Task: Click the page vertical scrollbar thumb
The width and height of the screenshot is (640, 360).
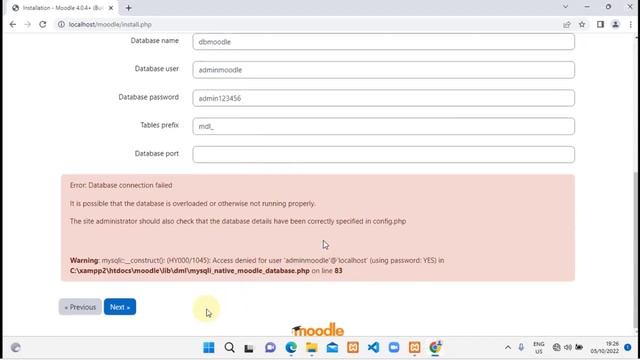Action: tap(636, 249)
